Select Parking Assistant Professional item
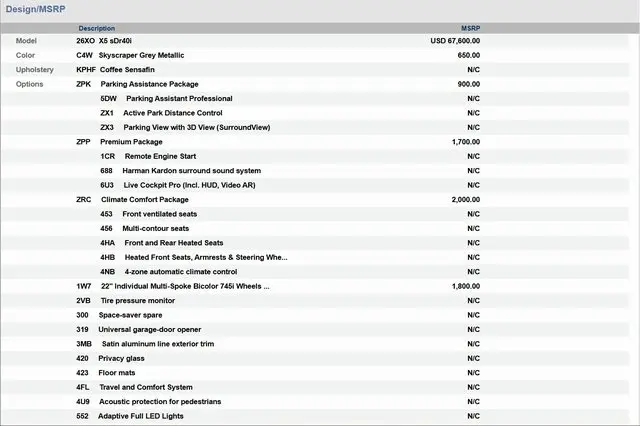 [179, 99]
